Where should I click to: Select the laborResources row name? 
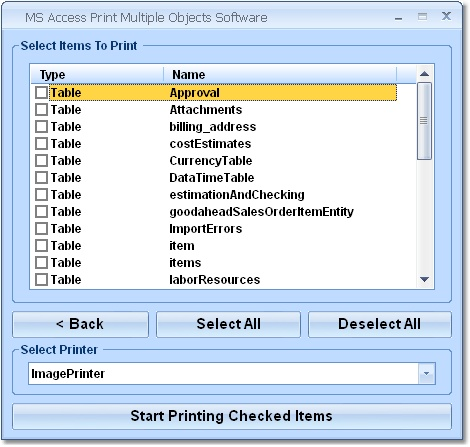click(215, 280)
